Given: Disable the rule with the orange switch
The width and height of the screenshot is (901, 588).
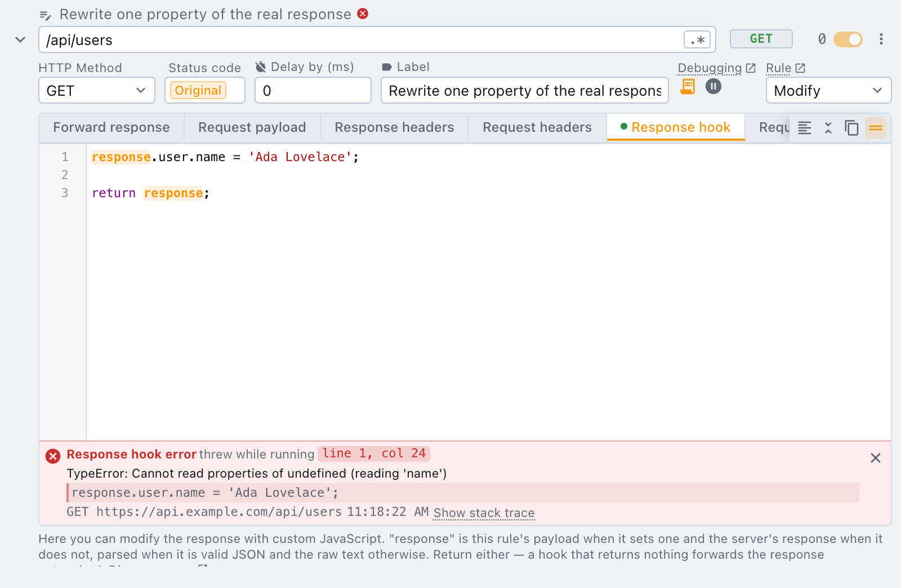Looking at the screenshot, I should (x=848, y=39).
